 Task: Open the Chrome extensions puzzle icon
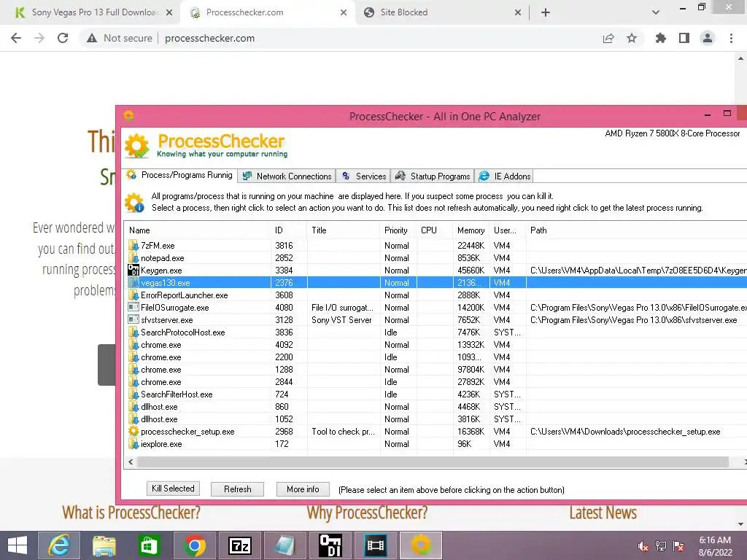coord(661,38)
